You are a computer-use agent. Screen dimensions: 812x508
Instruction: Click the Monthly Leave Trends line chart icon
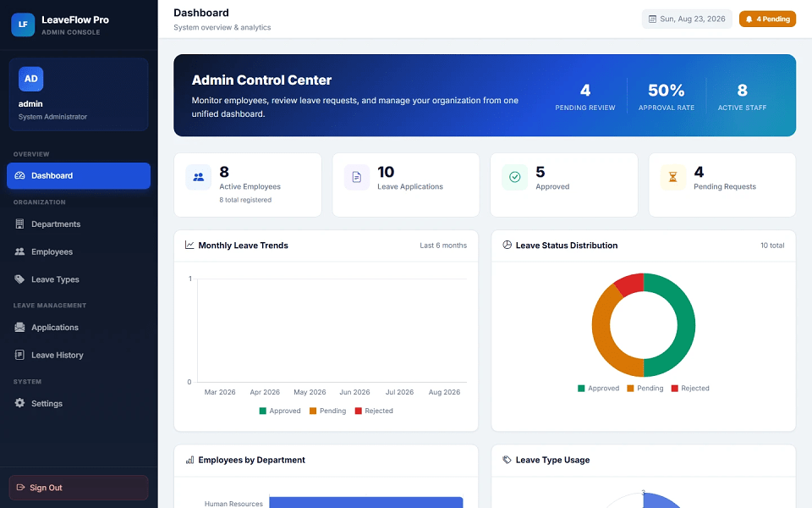[189, 246]
